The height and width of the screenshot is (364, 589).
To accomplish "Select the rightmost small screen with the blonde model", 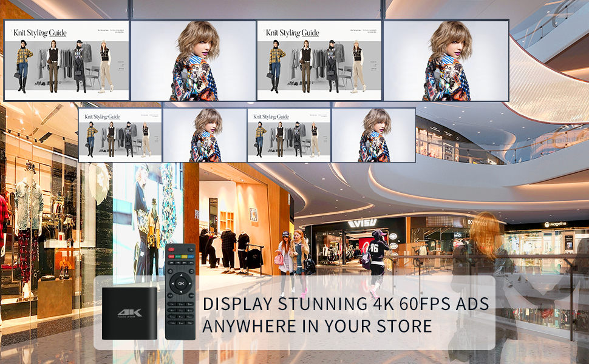I will 373,135.
